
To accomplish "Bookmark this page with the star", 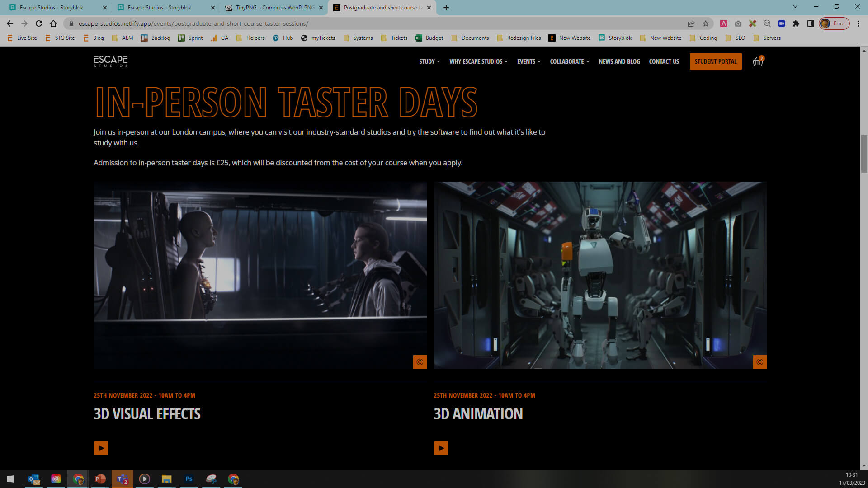I will tap(706, 23).
